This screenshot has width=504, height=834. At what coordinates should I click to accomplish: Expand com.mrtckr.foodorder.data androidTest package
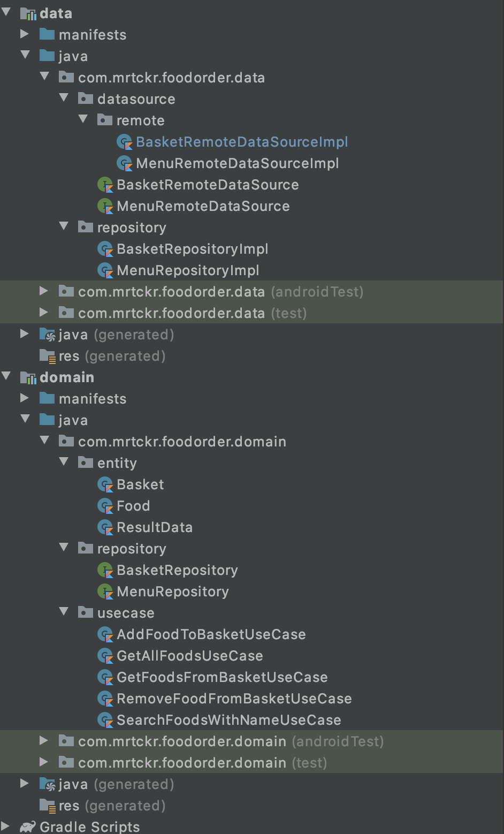tap(44, 291)
